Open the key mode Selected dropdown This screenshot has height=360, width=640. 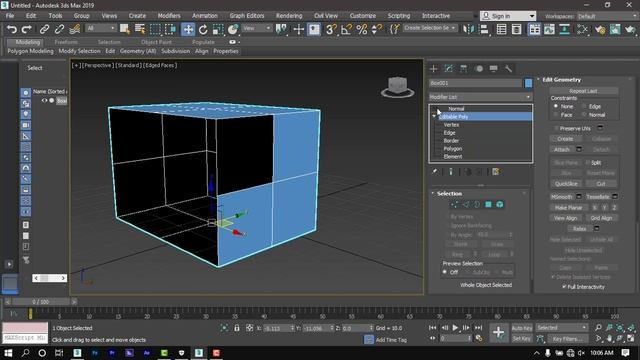(562, 327)
